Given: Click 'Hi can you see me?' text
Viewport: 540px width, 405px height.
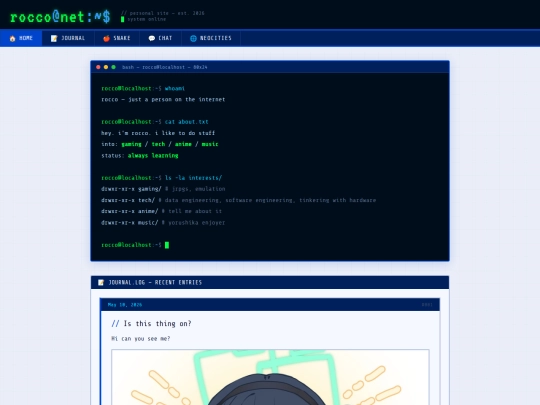Looking at the screenshot, I should coord(141,339).
